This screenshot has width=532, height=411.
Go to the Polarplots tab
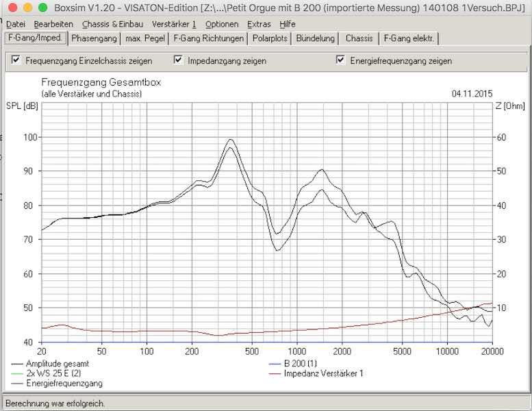click(x=270, y=38)
